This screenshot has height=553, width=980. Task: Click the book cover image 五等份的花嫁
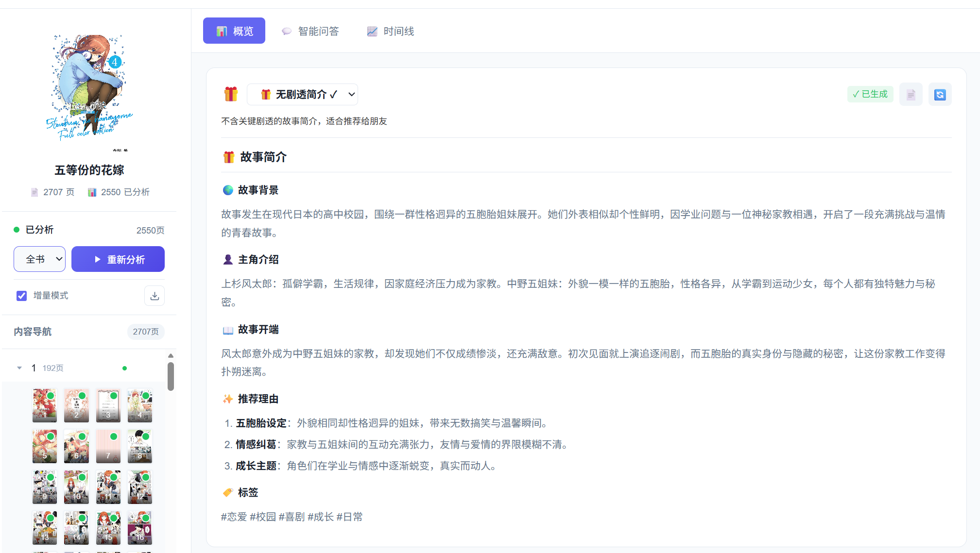point(89,90)
